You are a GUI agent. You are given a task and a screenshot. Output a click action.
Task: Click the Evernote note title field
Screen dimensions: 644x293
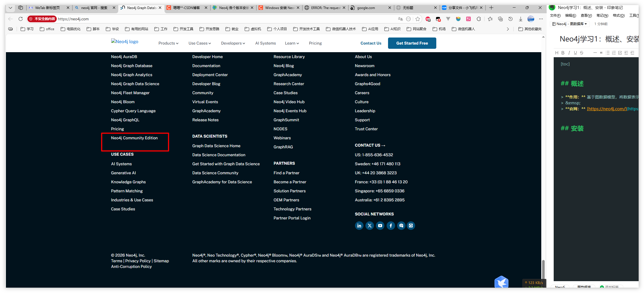click(598, 39)
